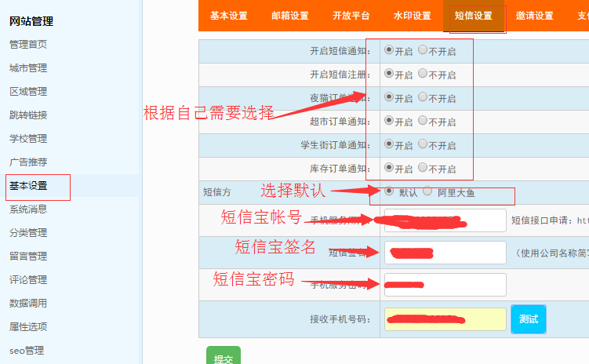Open seo管理 in the sidebar
The image size is (589, 364).
tap(27, 351)
